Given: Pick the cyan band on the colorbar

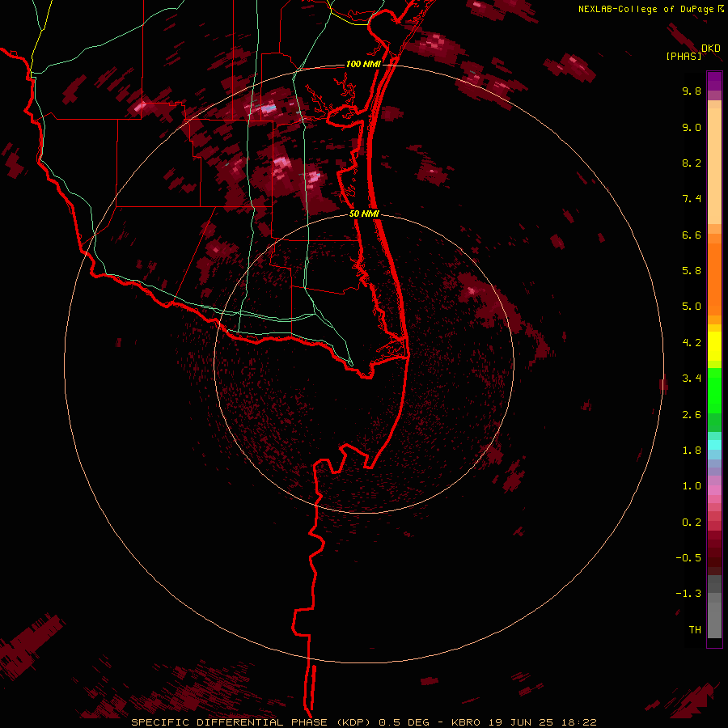Looking at the screenshot, I should 714,445.
